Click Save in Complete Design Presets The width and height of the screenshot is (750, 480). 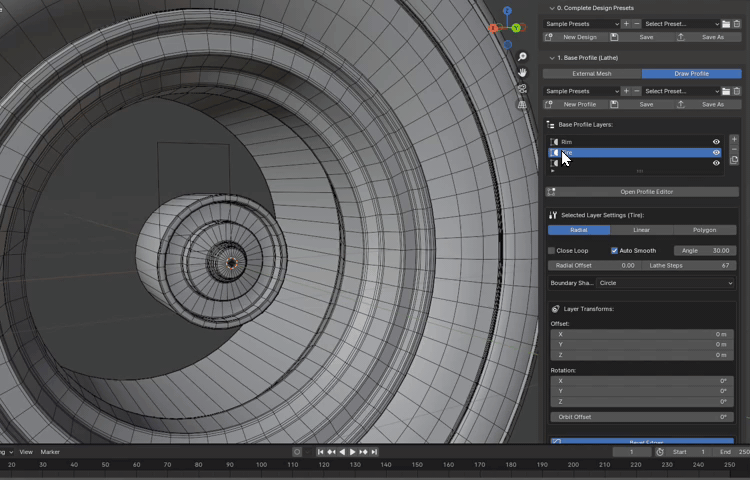(642, 37)
